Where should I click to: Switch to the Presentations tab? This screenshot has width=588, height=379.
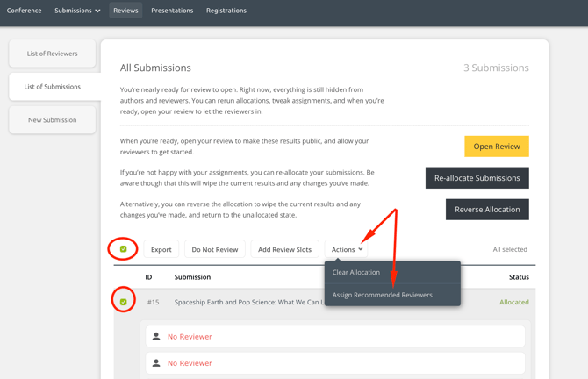coord(172,11)
